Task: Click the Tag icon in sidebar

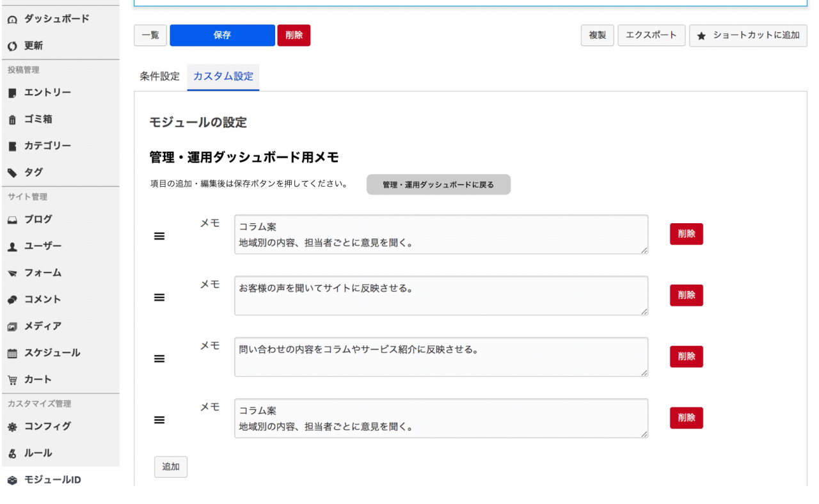Action: (x=12, y=173)
